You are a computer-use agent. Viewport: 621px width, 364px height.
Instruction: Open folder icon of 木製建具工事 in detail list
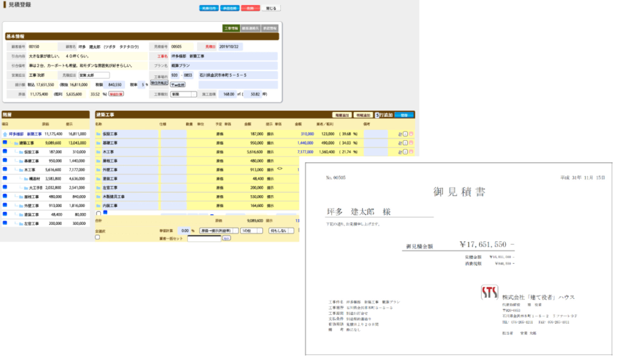98,197
